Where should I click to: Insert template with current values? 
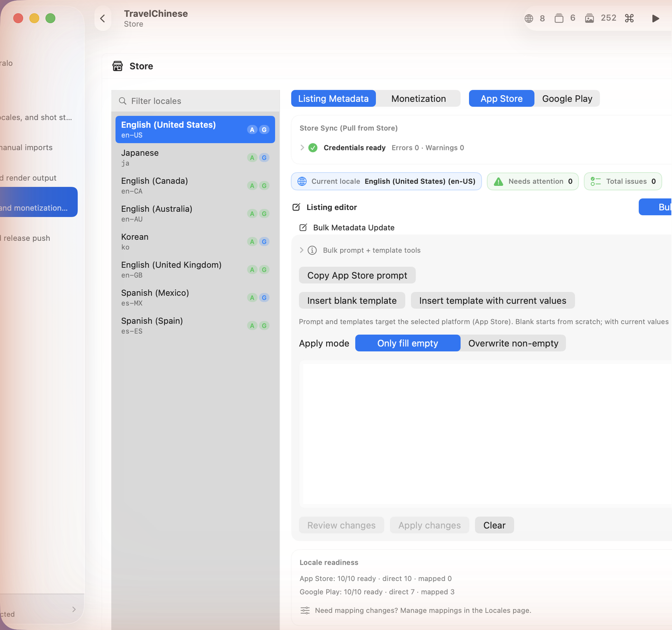coord(493,301)
